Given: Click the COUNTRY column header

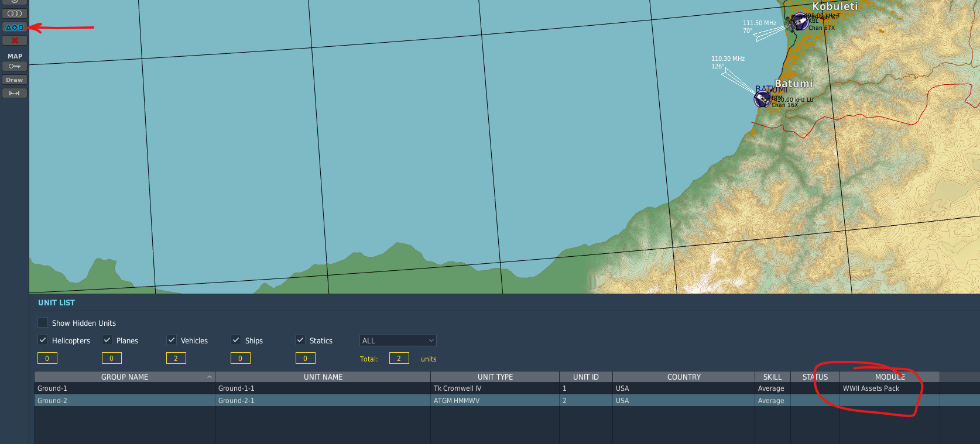Looking at the screenshot, I should (x=684, y=377).
